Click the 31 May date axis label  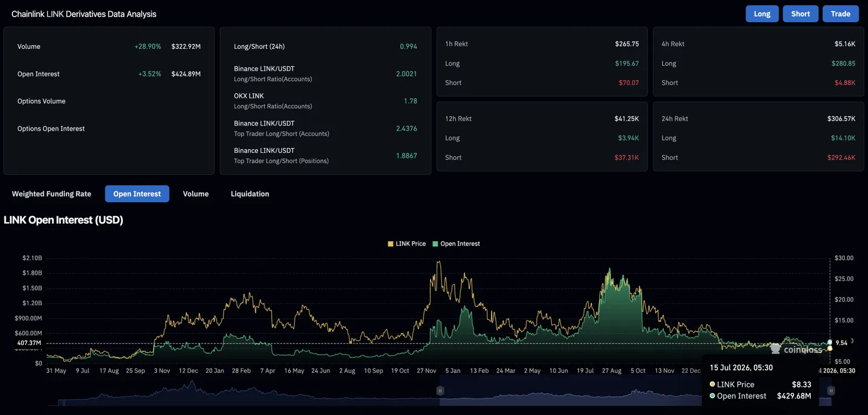point(56,371)
